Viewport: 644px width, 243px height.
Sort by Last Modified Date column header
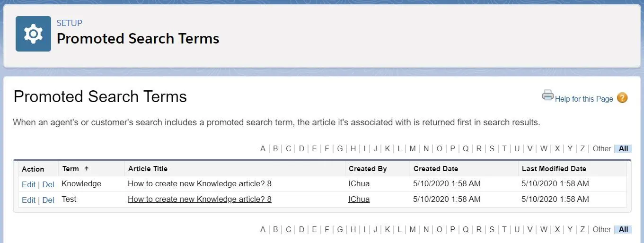point(554,168)
